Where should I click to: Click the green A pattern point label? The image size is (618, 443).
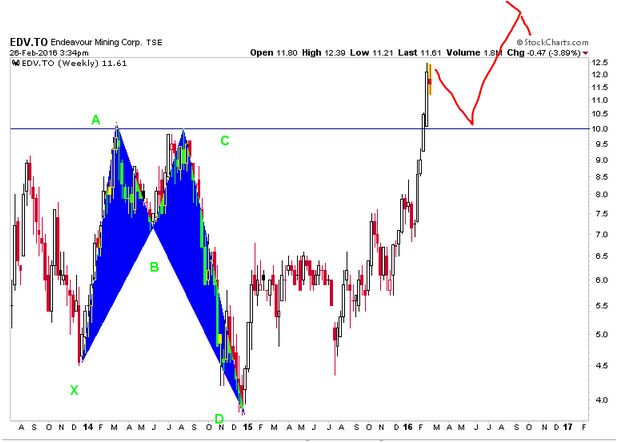(96, 120)
